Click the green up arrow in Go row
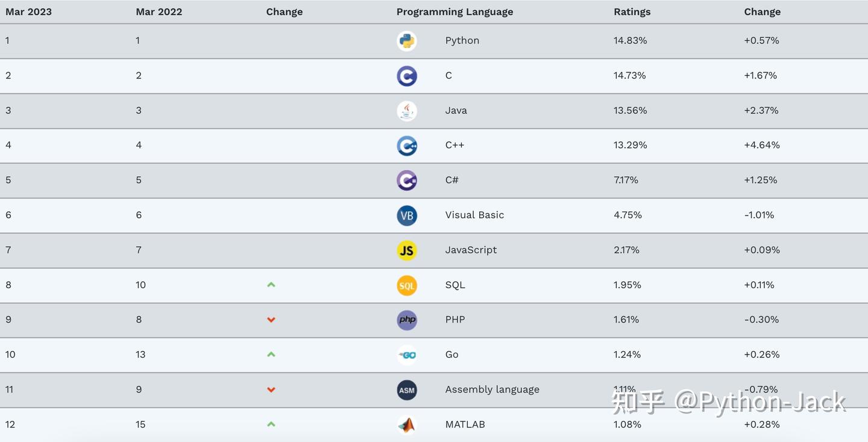868x442 pixels. point(271,355)
